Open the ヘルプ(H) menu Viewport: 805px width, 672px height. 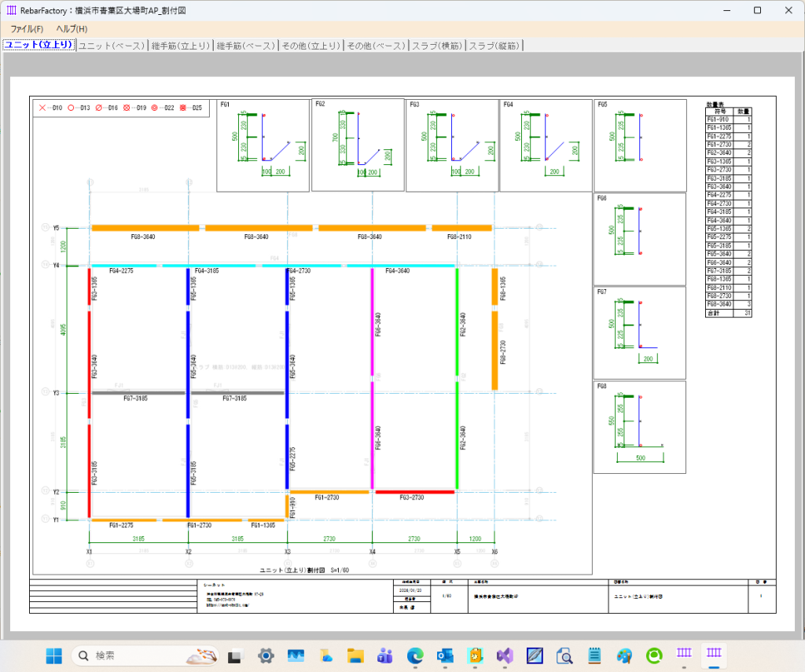[x=72, y=29]
